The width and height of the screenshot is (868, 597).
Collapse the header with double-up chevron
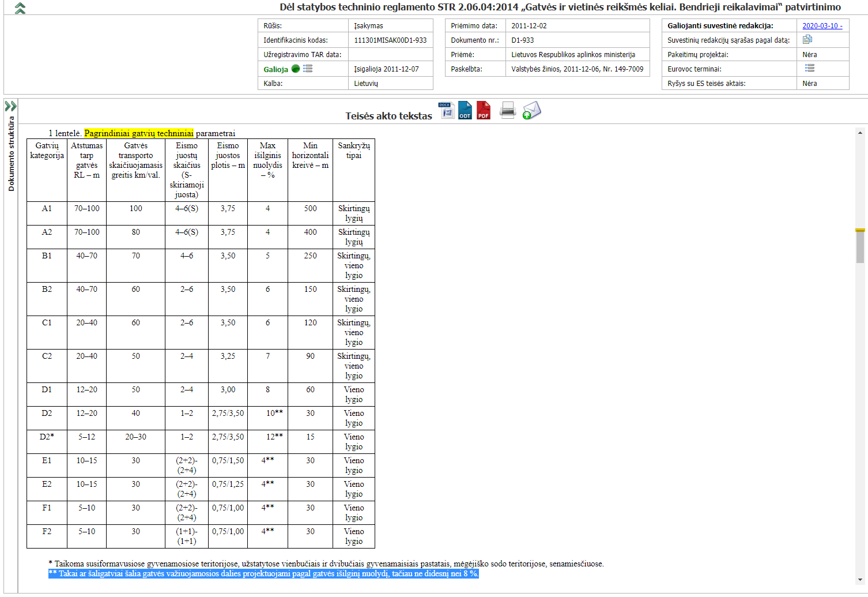click(20, 8)
